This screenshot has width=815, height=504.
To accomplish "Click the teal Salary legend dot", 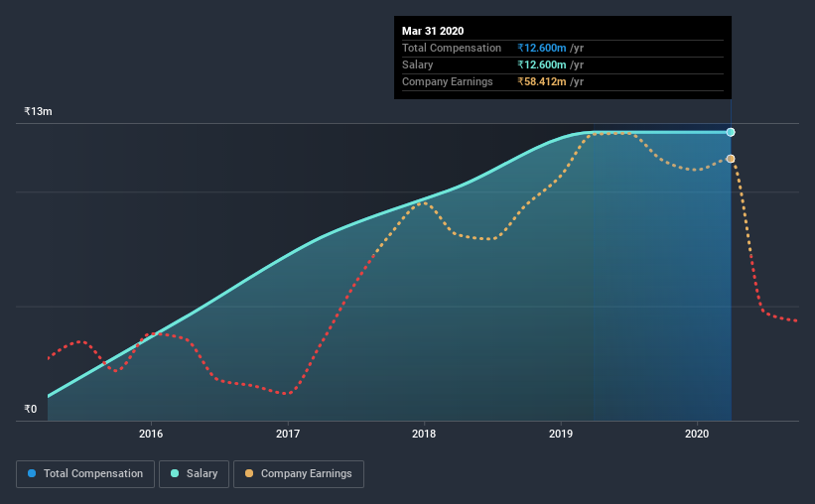I will click(175, 473).
